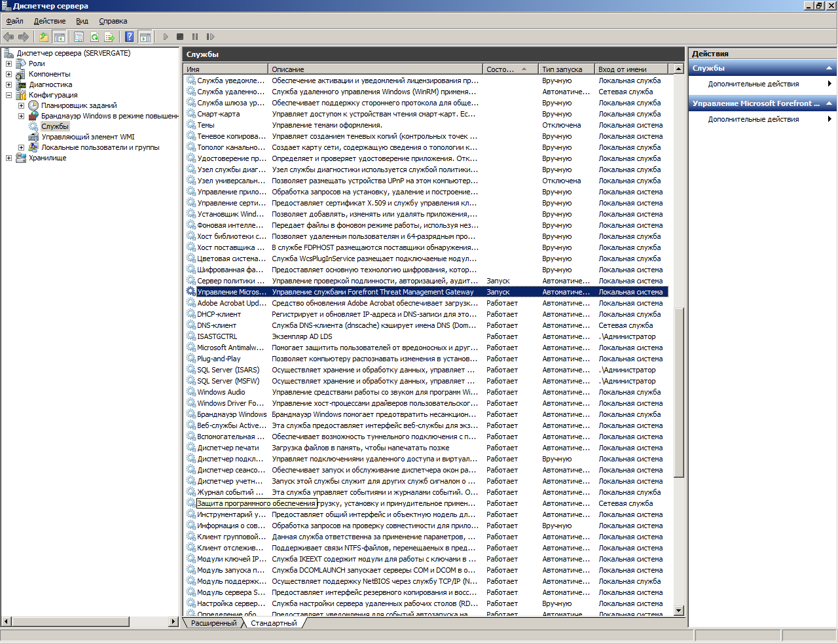The image size is (838, 644).
Task: Click the services list scrollbar down arrow
Action: point(679,611)
